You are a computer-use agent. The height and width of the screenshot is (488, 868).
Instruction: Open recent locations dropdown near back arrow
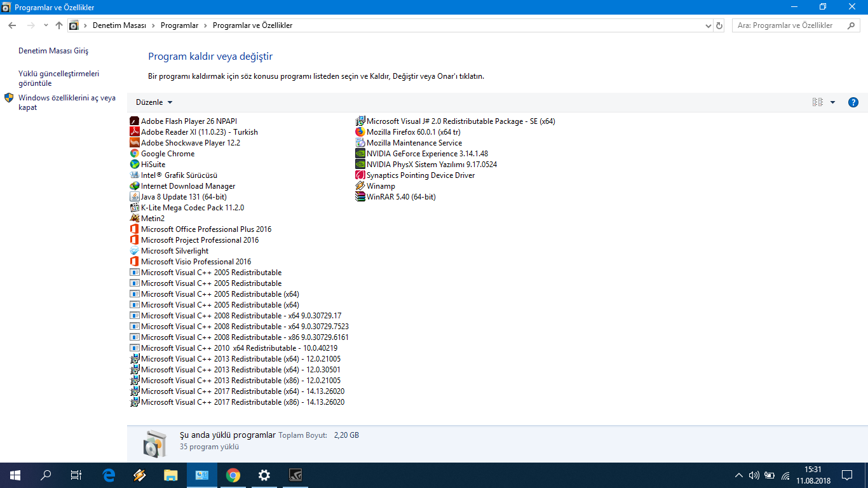pyautogui.click(x=46, y=25)
